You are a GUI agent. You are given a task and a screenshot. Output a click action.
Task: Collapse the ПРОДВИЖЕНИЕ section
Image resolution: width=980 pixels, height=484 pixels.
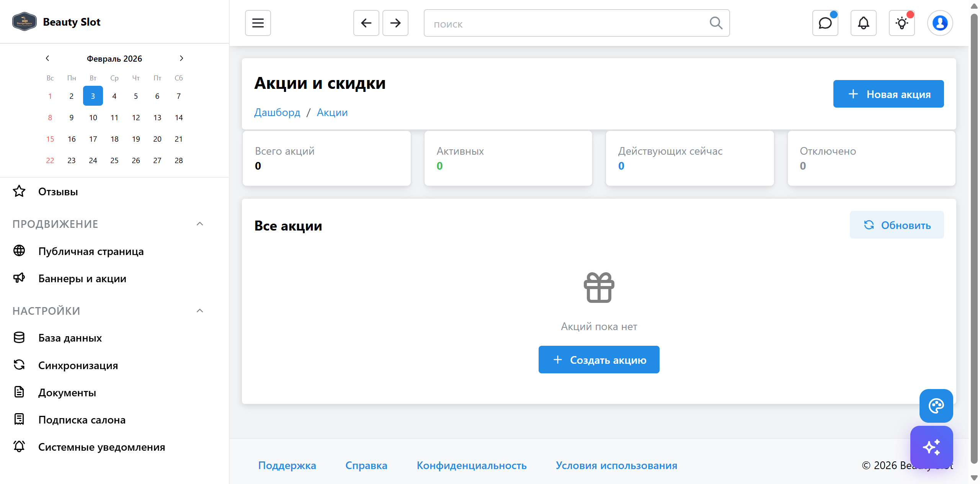(200, 224)
